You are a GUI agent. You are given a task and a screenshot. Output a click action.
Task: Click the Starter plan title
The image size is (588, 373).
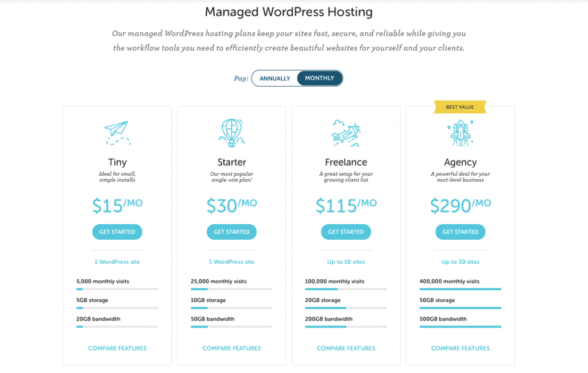(x=232, y=162)
